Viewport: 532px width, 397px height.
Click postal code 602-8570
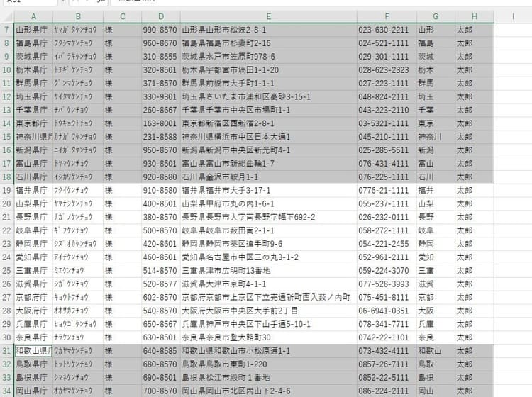[161, 297]
